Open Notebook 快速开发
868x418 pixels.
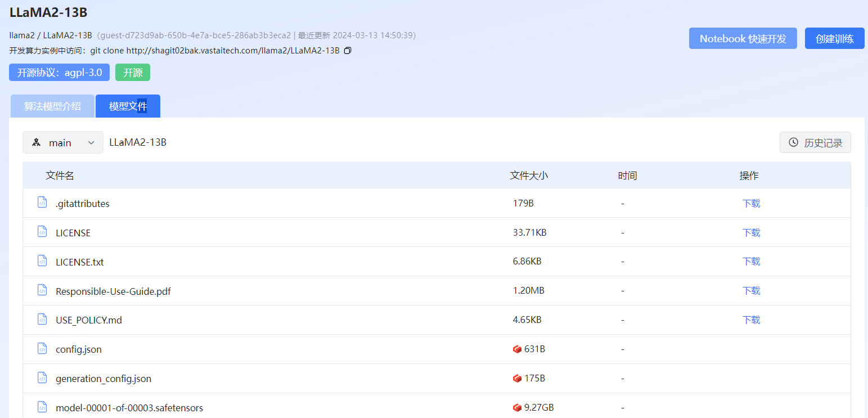tap(743, 39)
